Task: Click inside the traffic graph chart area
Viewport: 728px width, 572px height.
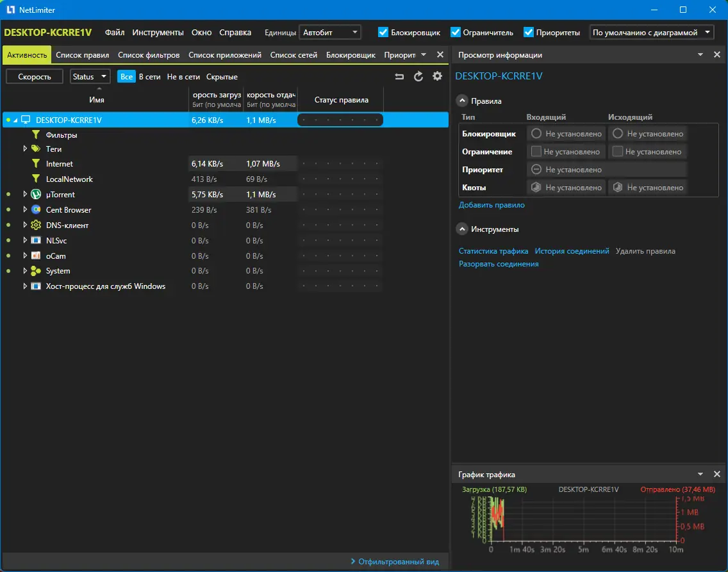Action: (x=583, y=519)
